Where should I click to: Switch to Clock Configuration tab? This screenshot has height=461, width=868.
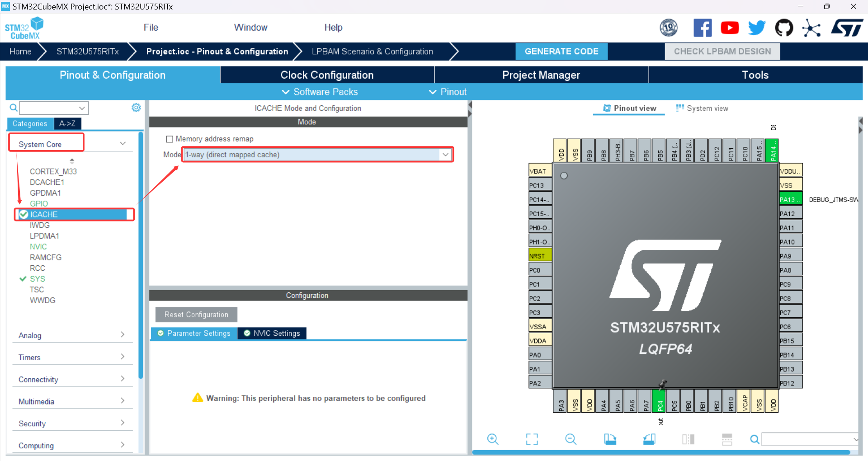click(x=327, y=75)
